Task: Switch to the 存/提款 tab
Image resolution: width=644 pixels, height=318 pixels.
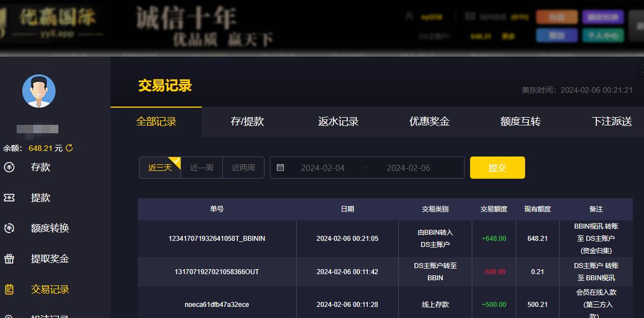Action: pyautogui.click(x=247, y=122)
